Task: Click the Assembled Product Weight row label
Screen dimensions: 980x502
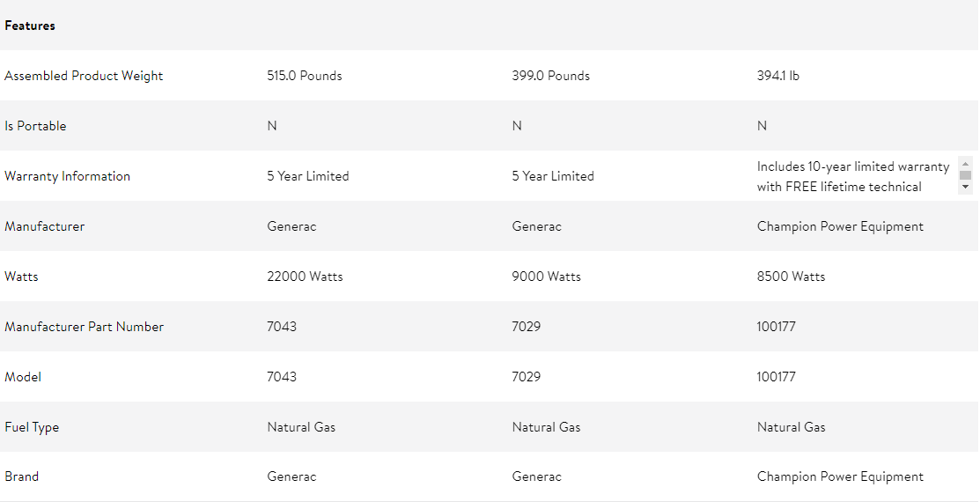Action: (x=83, y=76)
